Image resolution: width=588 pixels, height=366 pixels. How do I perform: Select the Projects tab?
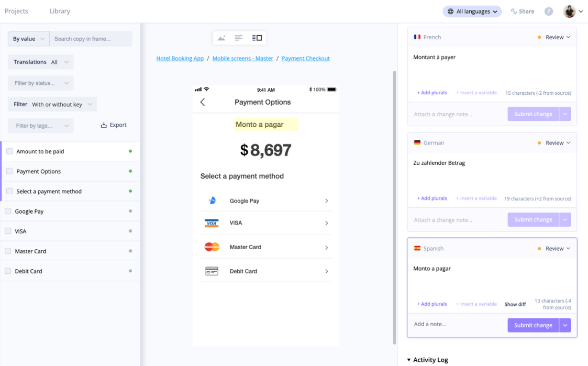[x=16, y=10]
